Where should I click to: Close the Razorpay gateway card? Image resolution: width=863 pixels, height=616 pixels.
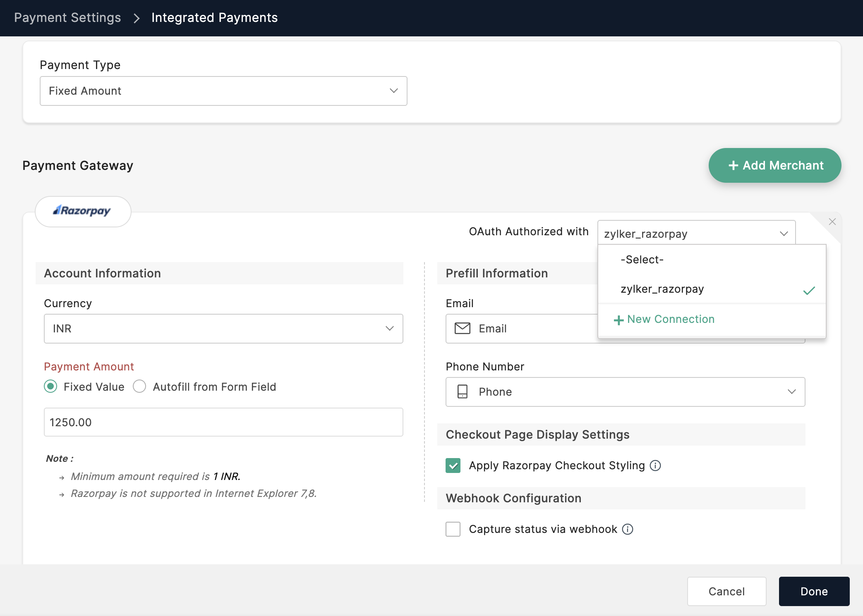(x=832, y=222)
